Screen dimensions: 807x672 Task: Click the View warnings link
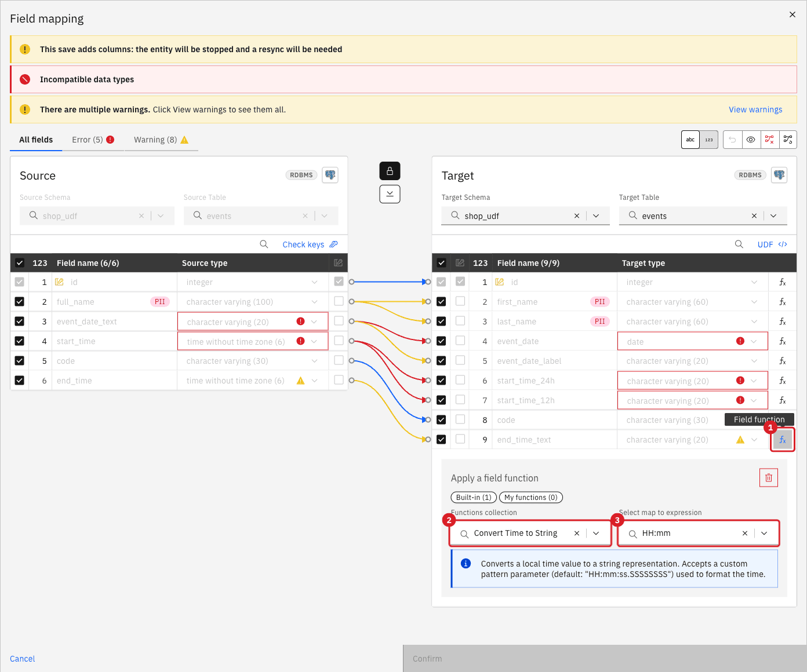click(755, 109)
